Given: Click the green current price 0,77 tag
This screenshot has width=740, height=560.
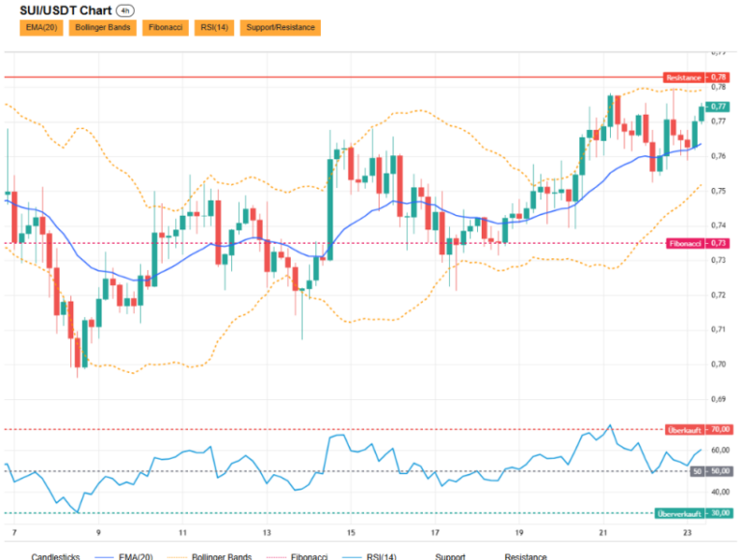Looking at the screenshot, I should click(x=718, y=107).
